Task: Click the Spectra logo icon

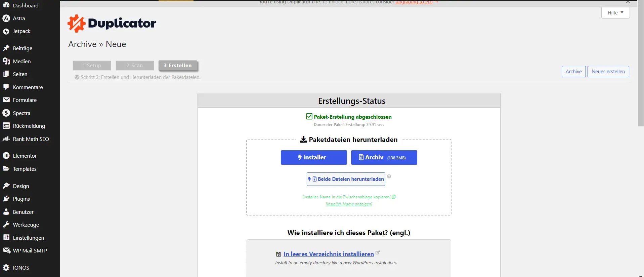Action: (x=6, y=113)
